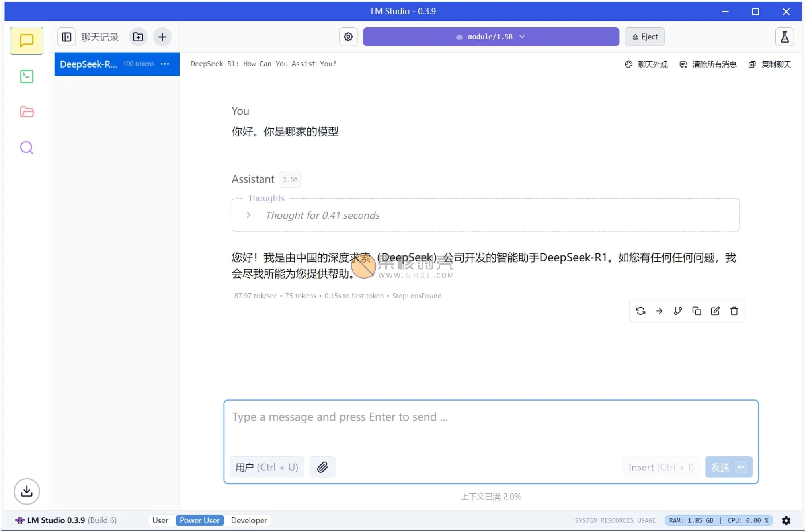Image resolution: width=806 pixels, height=532 pixels.
Task: Attach a file to the message
Action: [x=322, y=467]
